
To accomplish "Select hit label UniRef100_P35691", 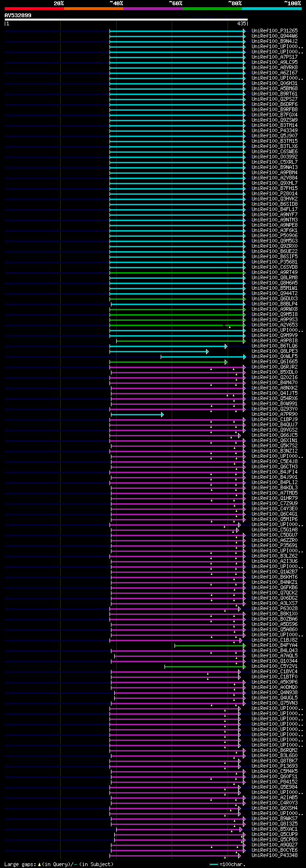I will [274, 546].
